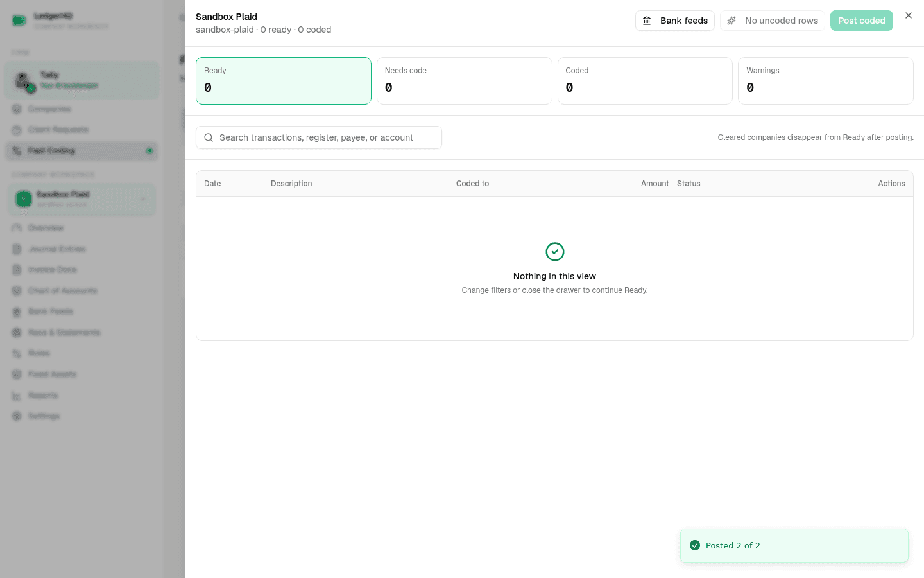Click the No uncoded rows button
The height and width of the screenshot is (578, 924).
click(x=772, y=21)
